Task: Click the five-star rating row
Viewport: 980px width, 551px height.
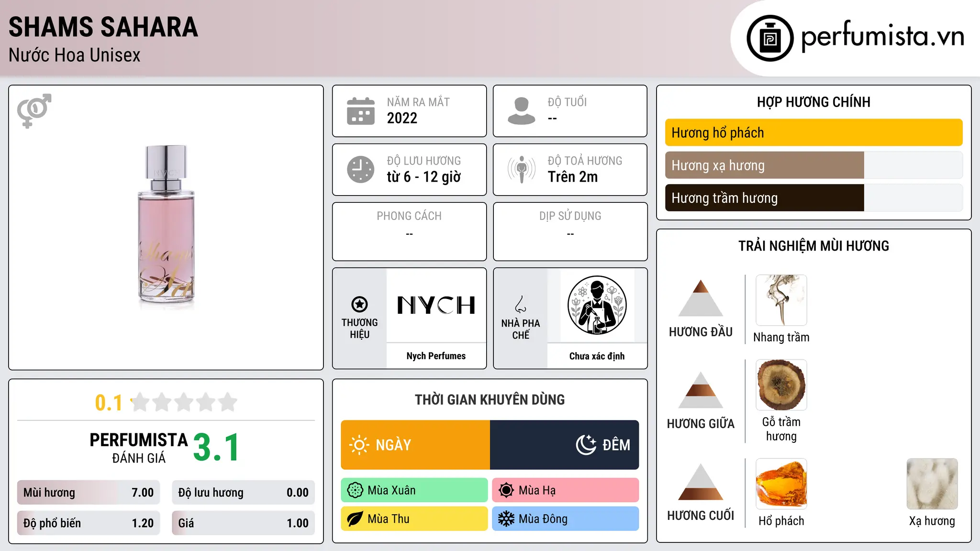Action: click(184, 402)
